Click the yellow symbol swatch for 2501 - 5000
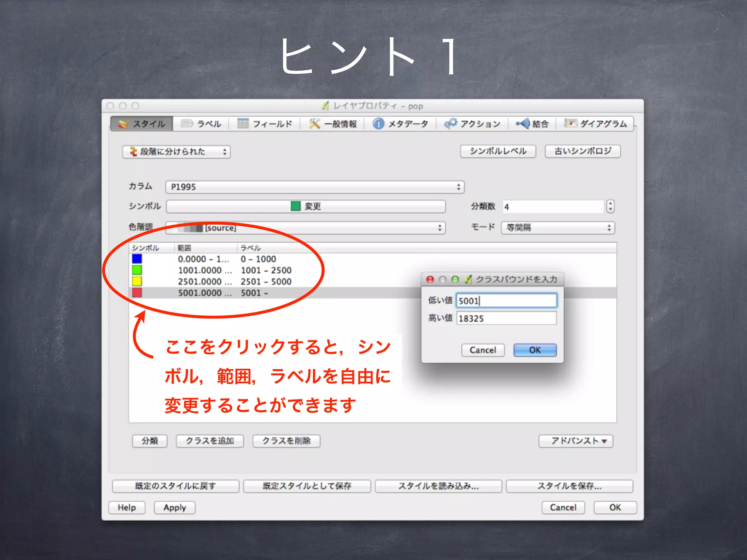The image size is (747, 560). coord(137,281)
